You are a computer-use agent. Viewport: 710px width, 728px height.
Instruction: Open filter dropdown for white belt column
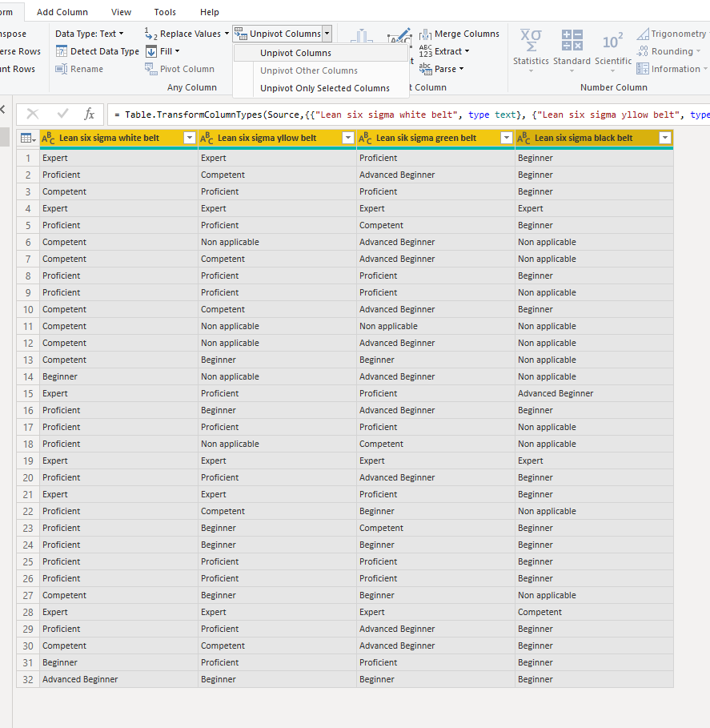[190, 138]
